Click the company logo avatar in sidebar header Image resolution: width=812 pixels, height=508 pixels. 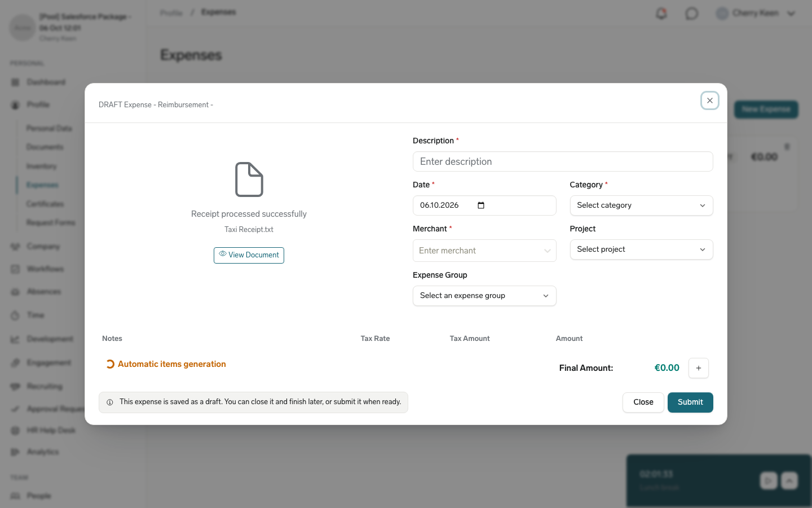[23, 27]
